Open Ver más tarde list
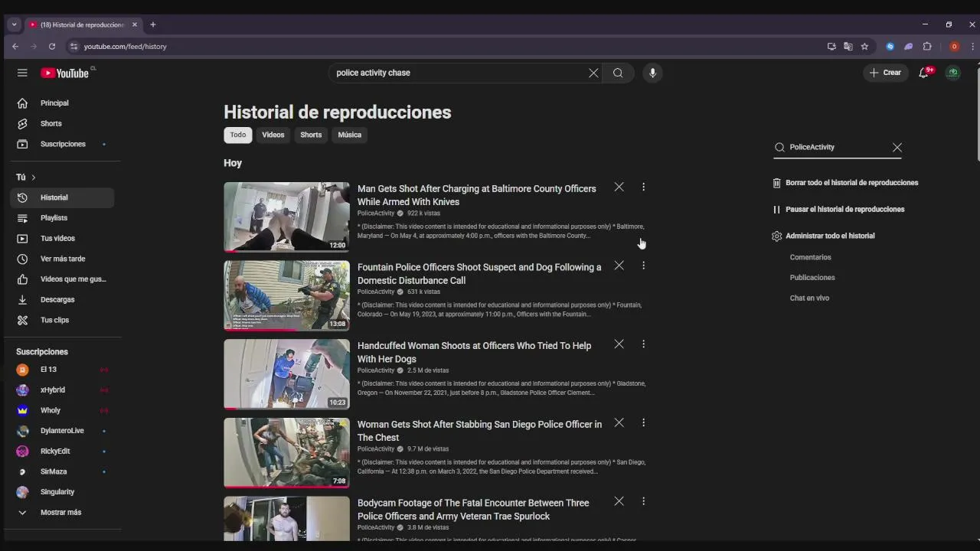The height and width of the screenshot is (551, 980). click(x=62, y=259)
